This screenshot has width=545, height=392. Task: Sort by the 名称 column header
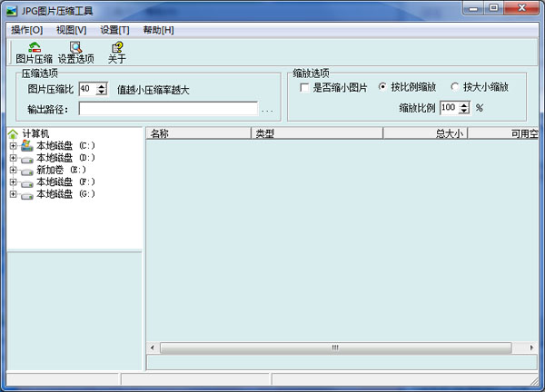point(198,133)
